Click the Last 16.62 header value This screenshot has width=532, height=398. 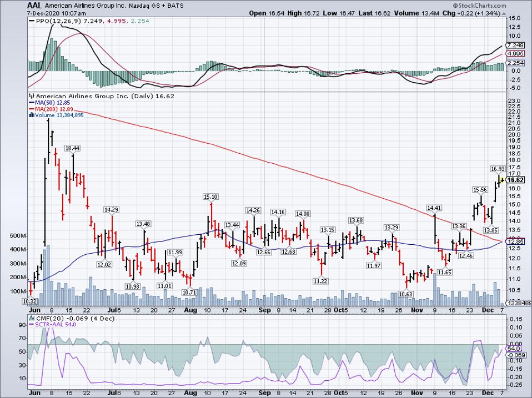tap(374, 13)
